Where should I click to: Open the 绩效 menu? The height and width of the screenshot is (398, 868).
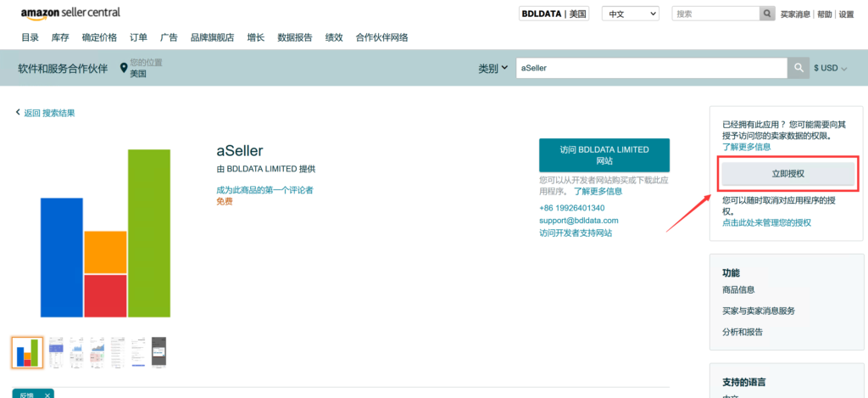pos(334,37)
